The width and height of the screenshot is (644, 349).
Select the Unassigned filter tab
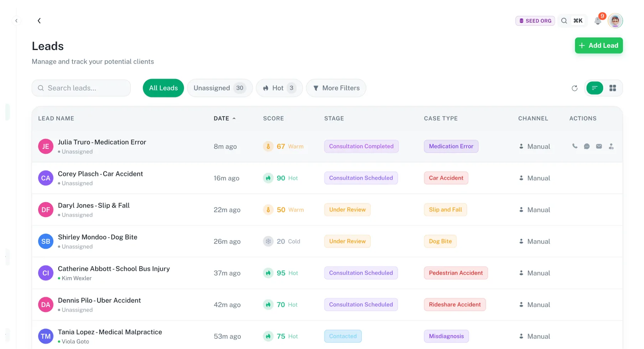pos(220,88)
